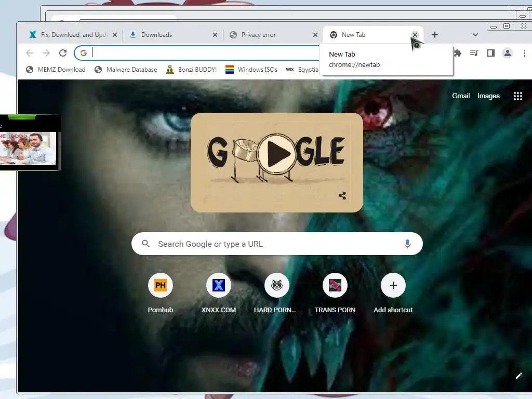Click the Customize Chrome pencil icon
Screen dimensions: 532x399
pyautogui.click(x=519, y=376)
